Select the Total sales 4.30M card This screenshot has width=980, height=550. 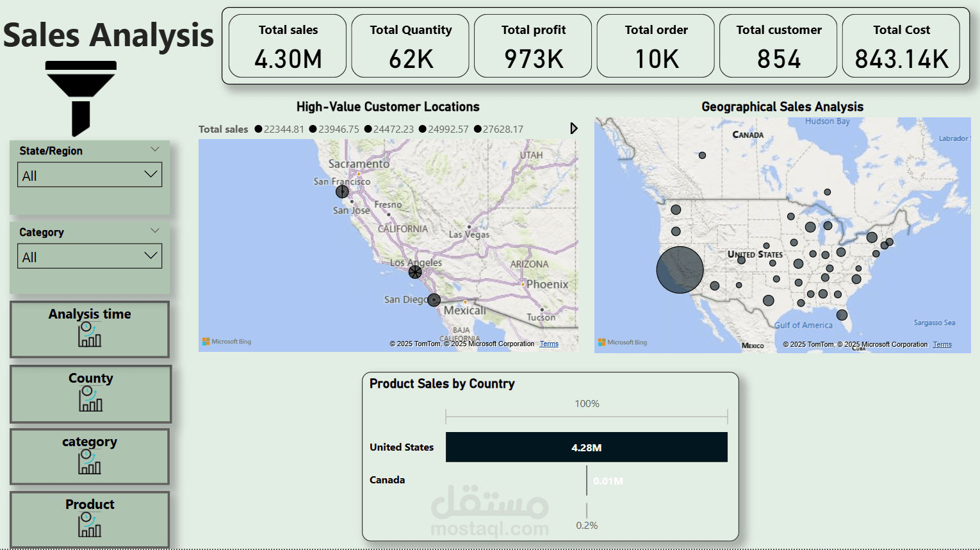click(x=288, y=46)
